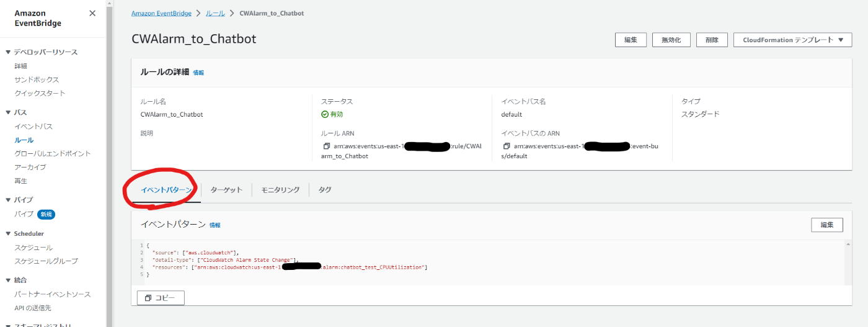Viewport: 868px width, 327px height.
Task: Click Amazon EventBridge breadcrumb link
Action: [161, 13]
